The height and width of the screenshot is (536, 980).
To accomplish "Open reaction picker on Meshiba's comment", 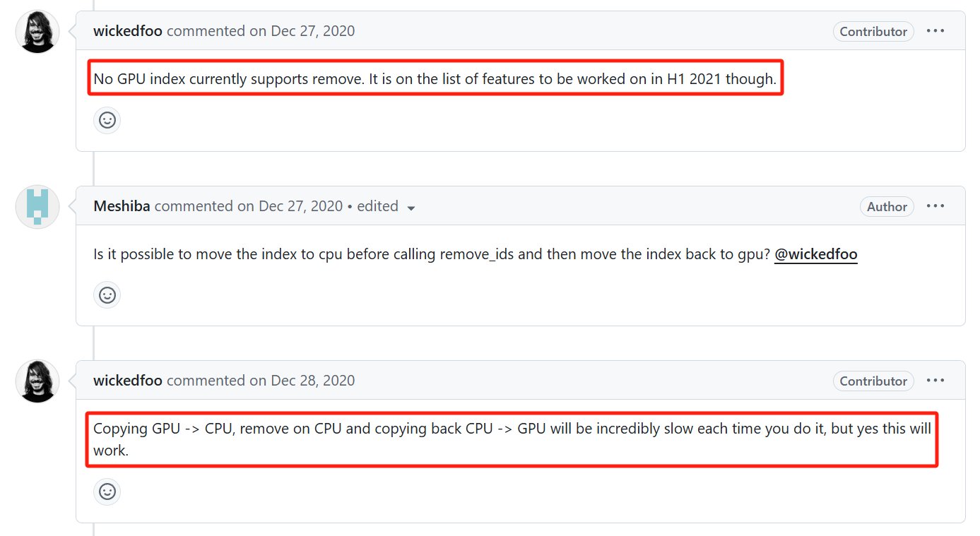I will (x=107, y=294).
